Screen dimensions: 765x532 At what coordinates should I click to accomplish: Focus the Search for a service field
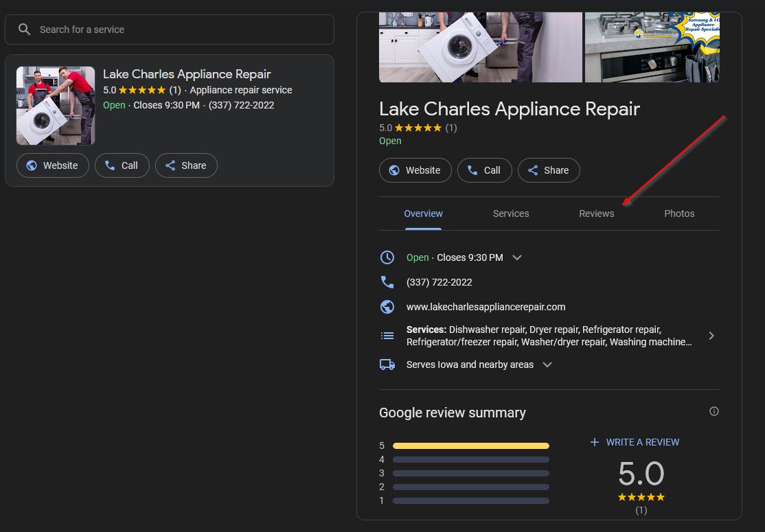click(x=170, y=30)
